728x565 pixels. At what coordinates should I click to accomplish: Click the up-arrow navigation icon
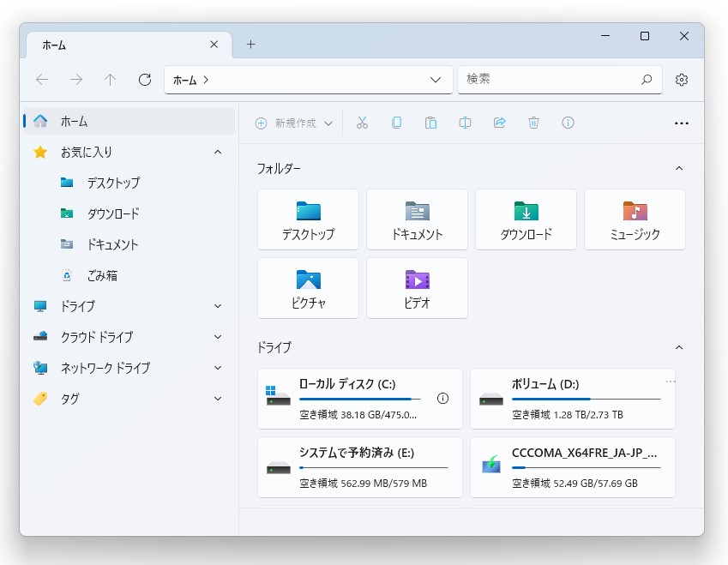click(x=110, y=79)
